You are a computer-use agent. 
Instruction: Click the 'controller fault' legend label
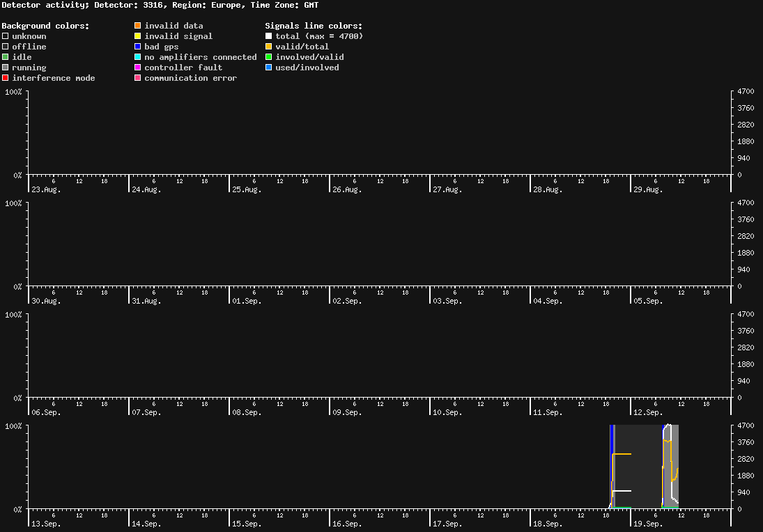click(183, 68)
